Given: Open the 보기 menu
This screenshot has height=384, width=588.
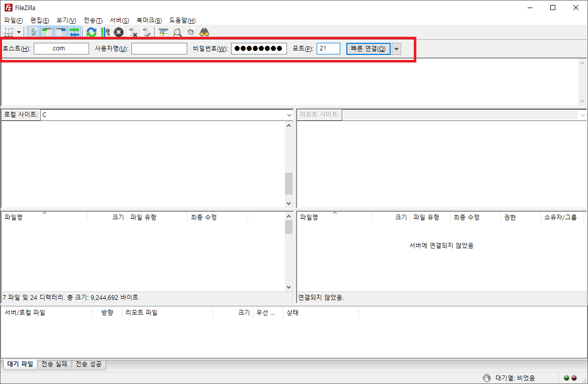Looking at the screenshot, I should pyautogui.click(x=66, y=20).
